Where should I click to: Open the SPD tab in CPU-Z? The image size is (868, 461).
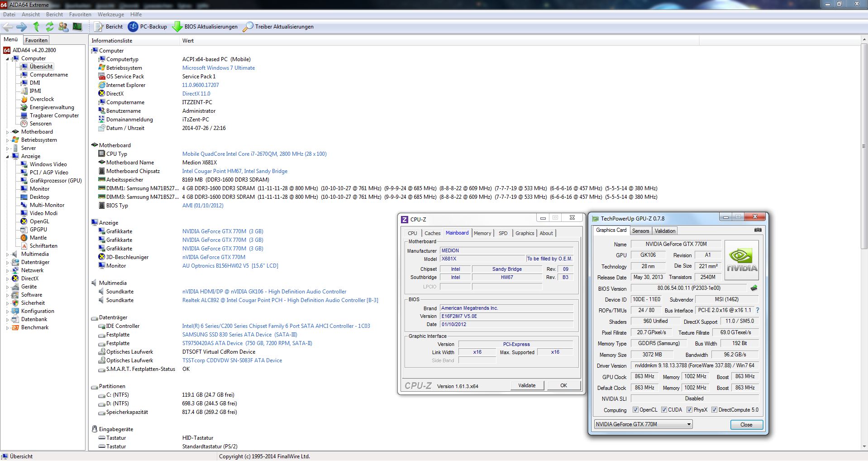(503, 233)
